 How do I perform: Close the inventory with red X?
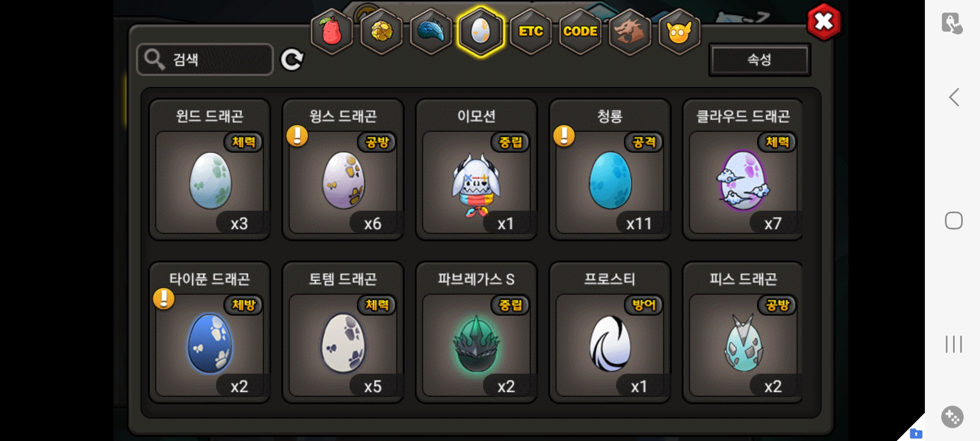(824, 22)
